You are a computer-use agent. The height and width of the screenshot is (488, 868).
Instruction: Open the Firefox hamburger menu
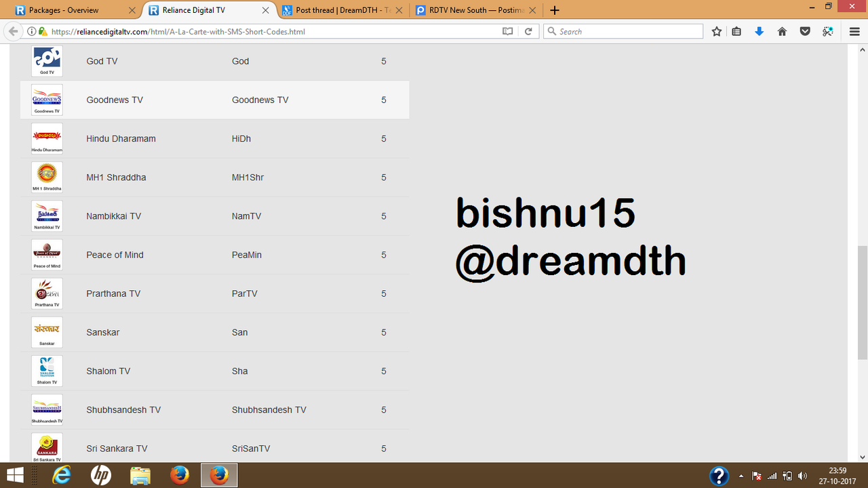point(854,31)
